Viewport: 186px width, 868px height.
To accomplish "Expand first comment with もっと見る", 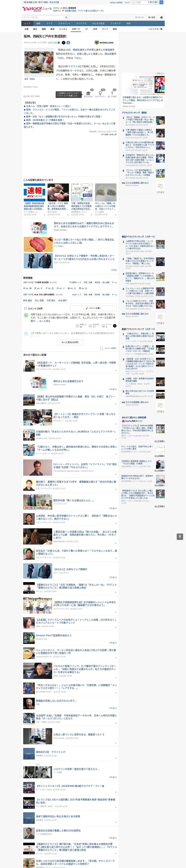I will pos(45,321).
